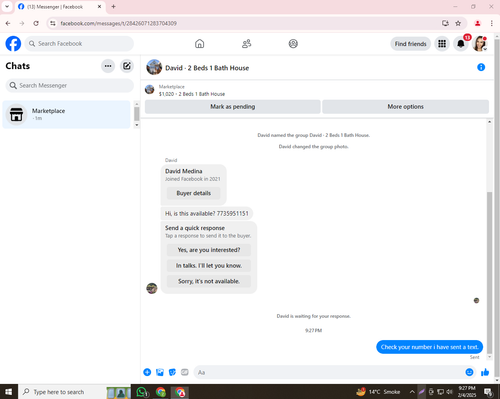The height and width of the screenshot is (399, 500).
Task: Open the Home feed icon
Action: 199,44
